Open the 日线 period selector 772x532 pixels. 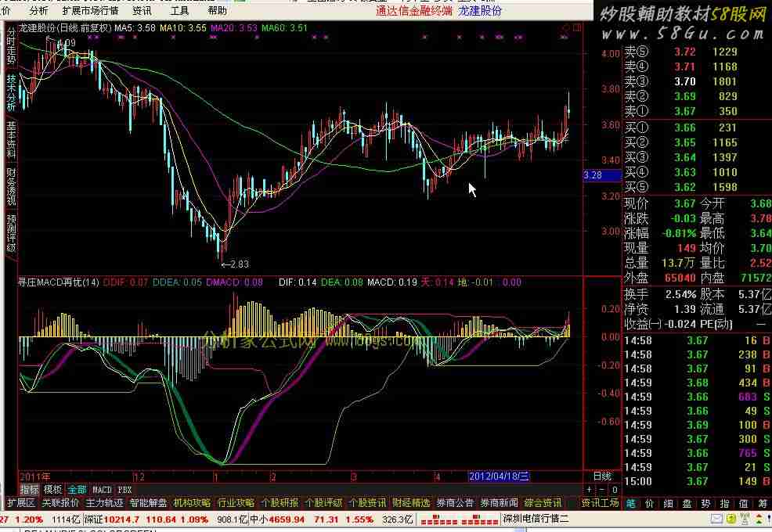[x=602, y=476]
